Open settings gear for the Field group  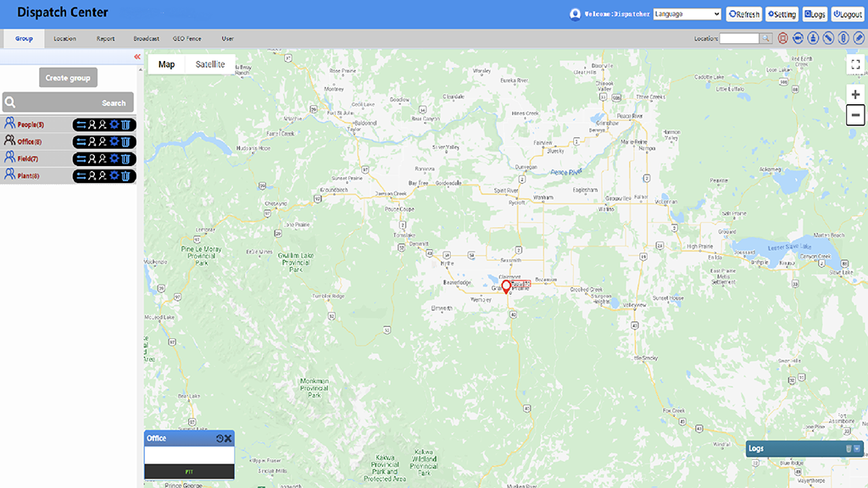(114, 158)
